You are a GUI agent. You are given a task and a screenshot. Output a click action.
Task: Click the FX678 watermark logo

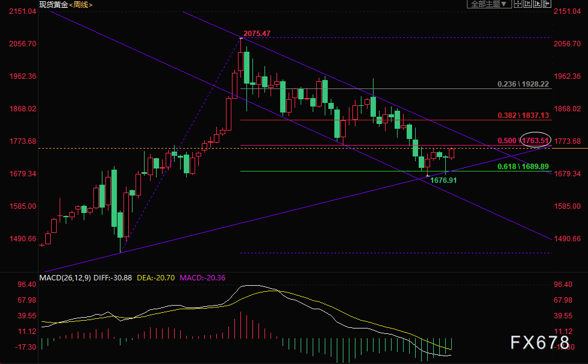(x=540, y=342)
